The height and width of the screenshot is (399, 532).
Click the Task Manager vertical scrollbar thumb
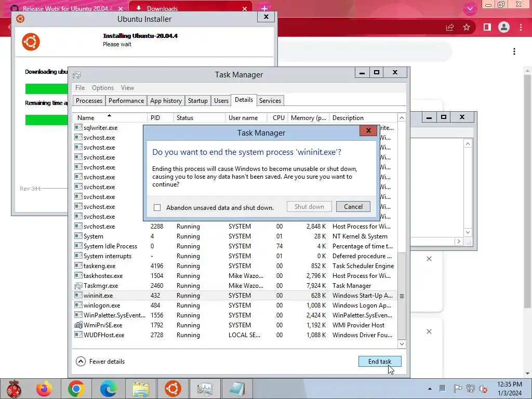point(402,296)
